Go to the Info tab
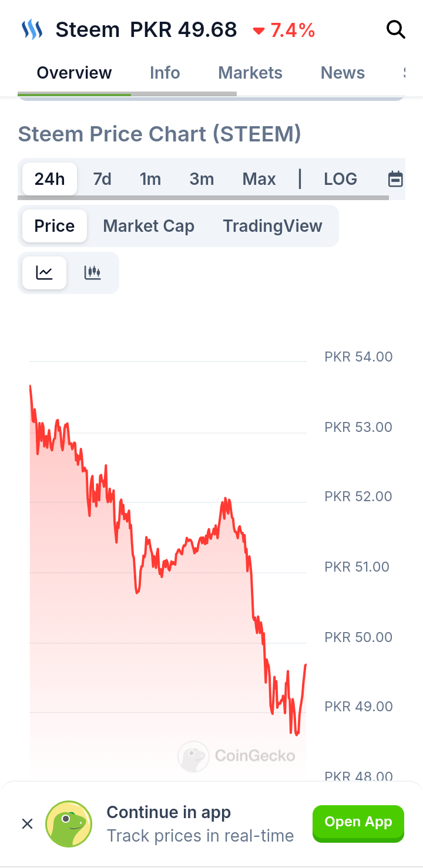423x868 pixels. (165, 73)
